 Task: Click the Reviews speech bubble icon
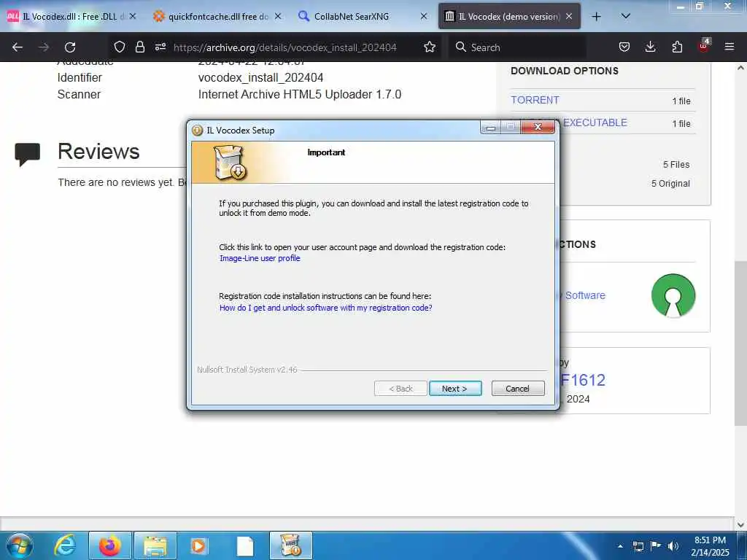28,155
